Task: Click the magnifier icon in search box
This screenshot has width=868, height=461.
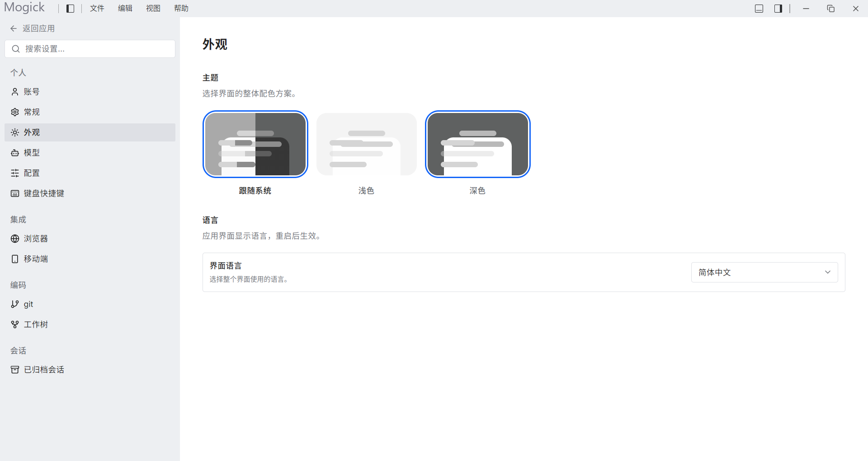Action: coord(16,49)
